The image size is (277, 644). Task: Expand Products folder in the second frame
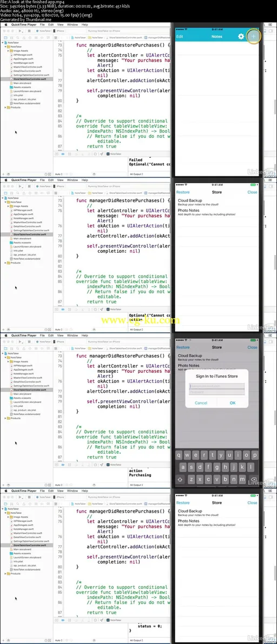(x=6, y=263)
